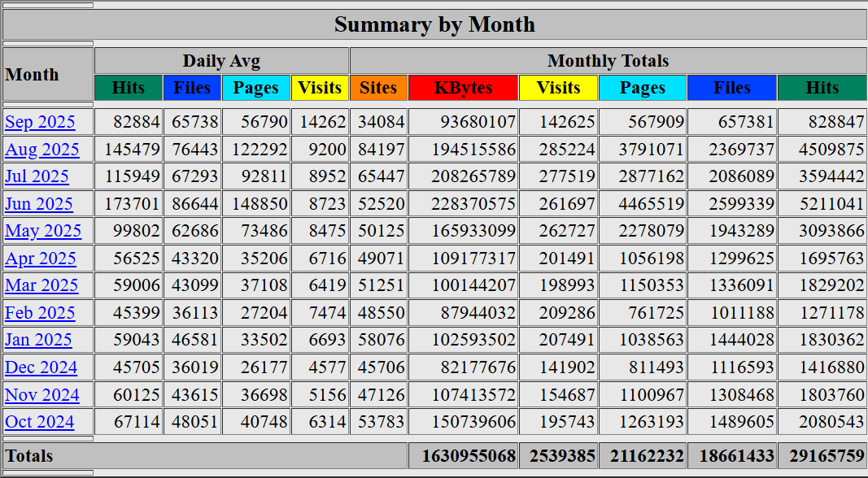This screenshot has width=868, height=478.
Task: Click the total files value 18661433
Action: point(737,456)
